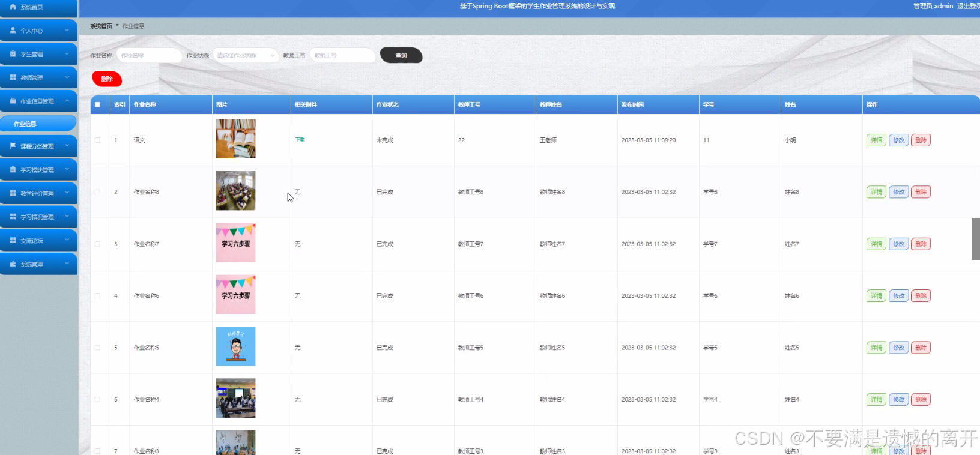Screen dimensions: 980x455
Task: Click the 管理员 admin label at top right
Action: click(933, 6)
